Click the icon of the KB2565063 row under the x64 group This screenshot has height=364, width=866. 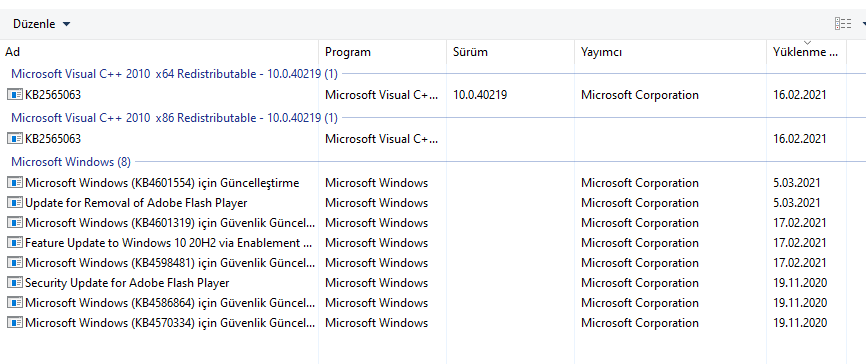click(x=15, y=94)
